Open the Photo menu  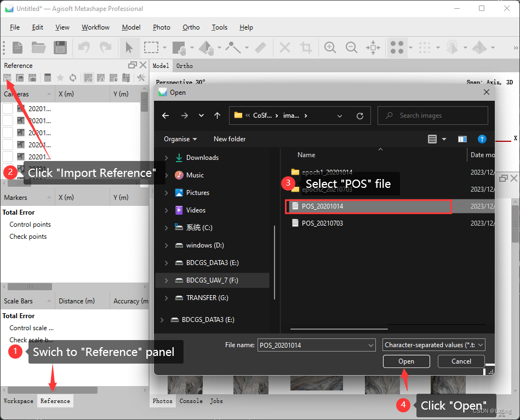tap(162, 27)
